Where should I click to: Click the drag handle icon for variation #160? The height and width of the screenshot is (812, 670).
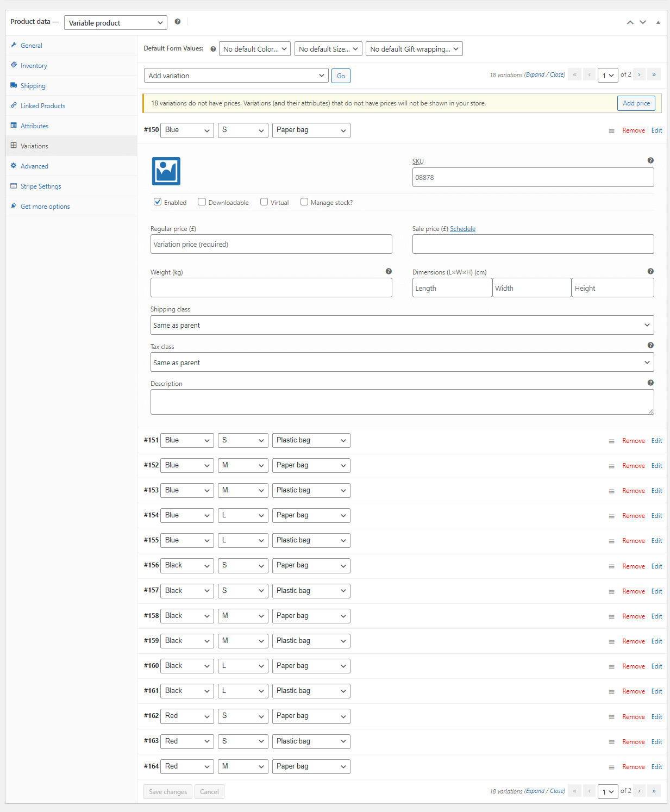tap(611, 667)
